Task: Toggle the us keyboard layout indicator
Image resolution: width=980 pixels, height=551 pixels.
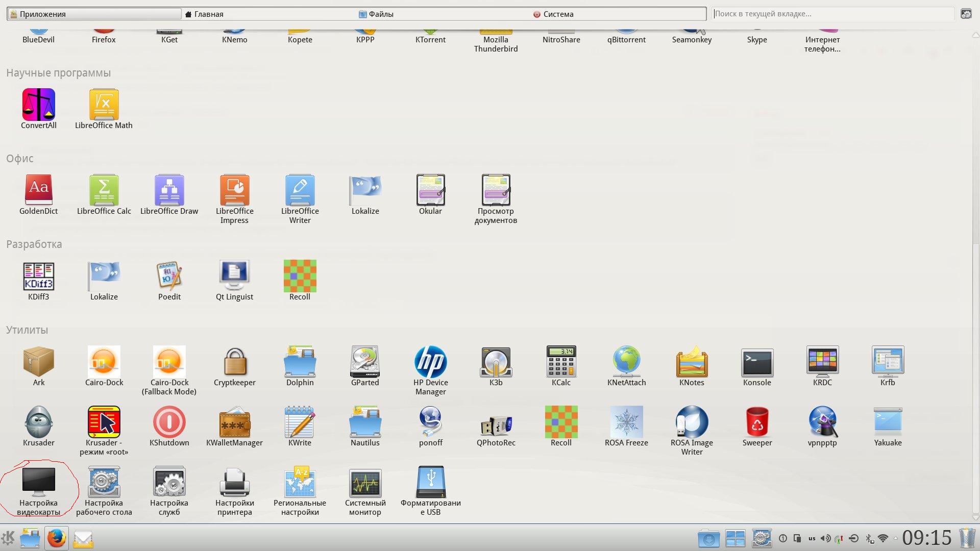Action: point(812,538)
